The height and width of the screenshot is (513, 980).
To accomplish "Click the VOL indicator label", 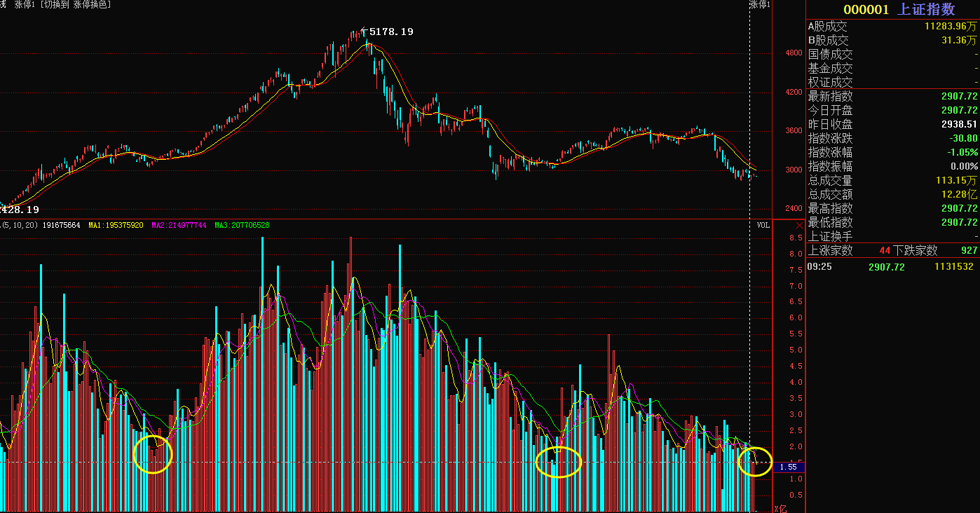I will (x=763, y=225).
